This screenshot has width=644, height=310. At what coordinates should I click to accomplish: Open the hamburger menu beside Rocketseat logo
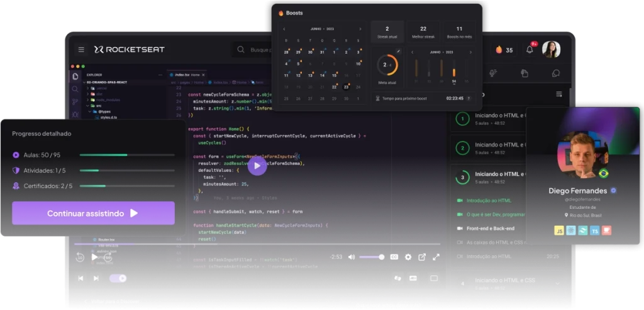(81, 50)
